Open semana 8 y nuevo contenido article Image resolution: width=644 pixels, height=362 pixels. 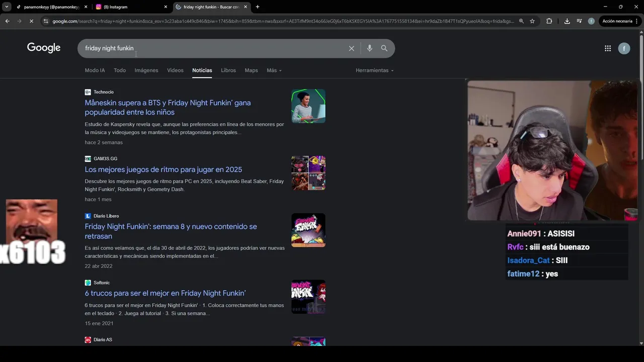(171, 231)
